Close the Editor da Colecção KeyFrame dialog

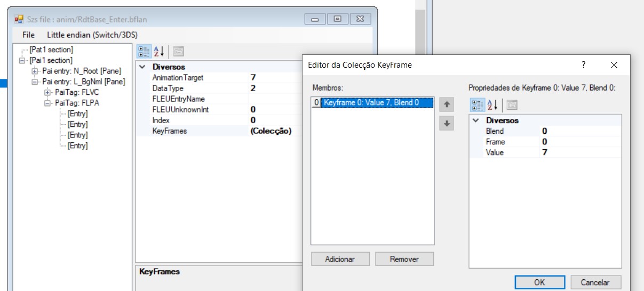[614, 65]
